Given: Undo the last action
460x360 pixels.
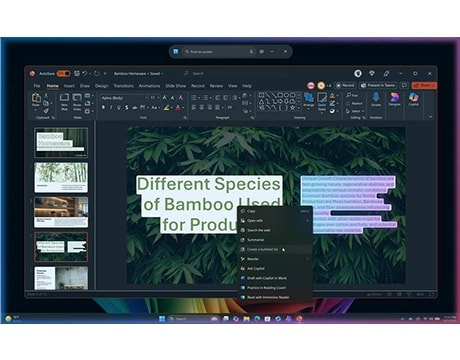Looking at the screenshot, I should tap(85, 73).
